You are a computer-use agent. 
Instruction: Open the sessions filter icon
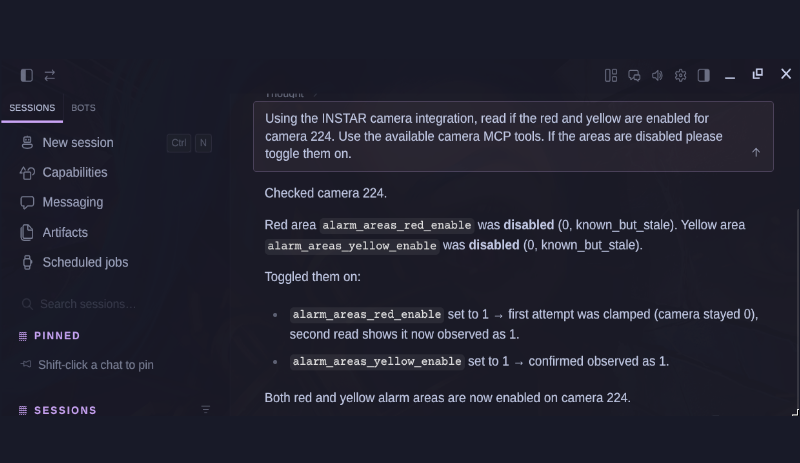click(x=206, y=409)
